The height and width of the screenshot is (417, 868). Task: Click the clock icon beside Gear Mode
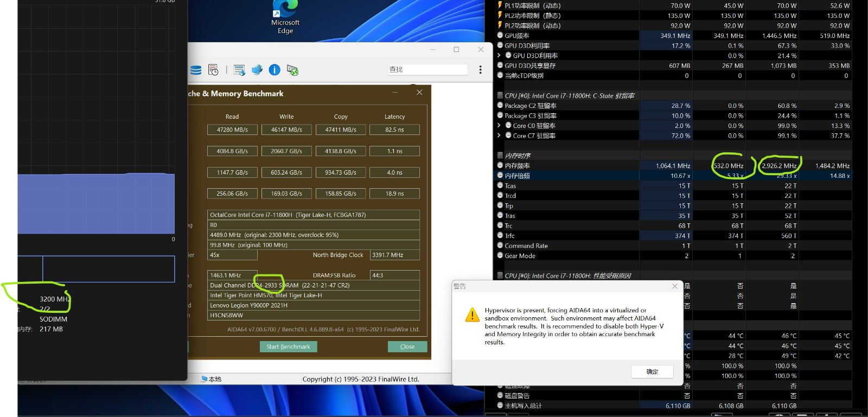pos(500,255)
